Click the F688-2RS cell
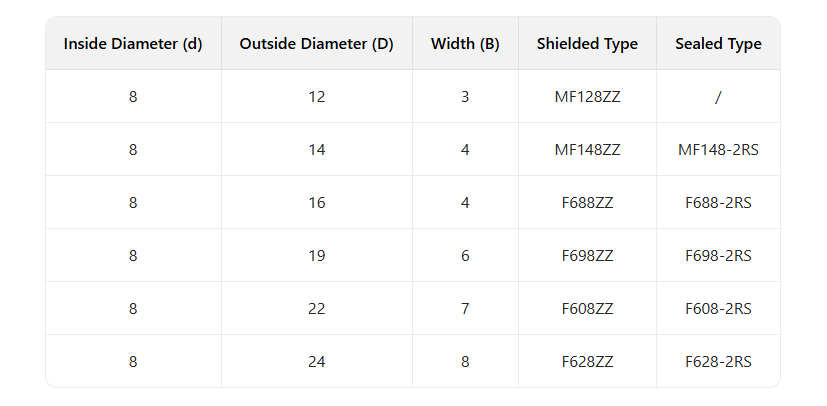Image resolution: width=827 pixels, height=406 pixels. click(718, 203)
